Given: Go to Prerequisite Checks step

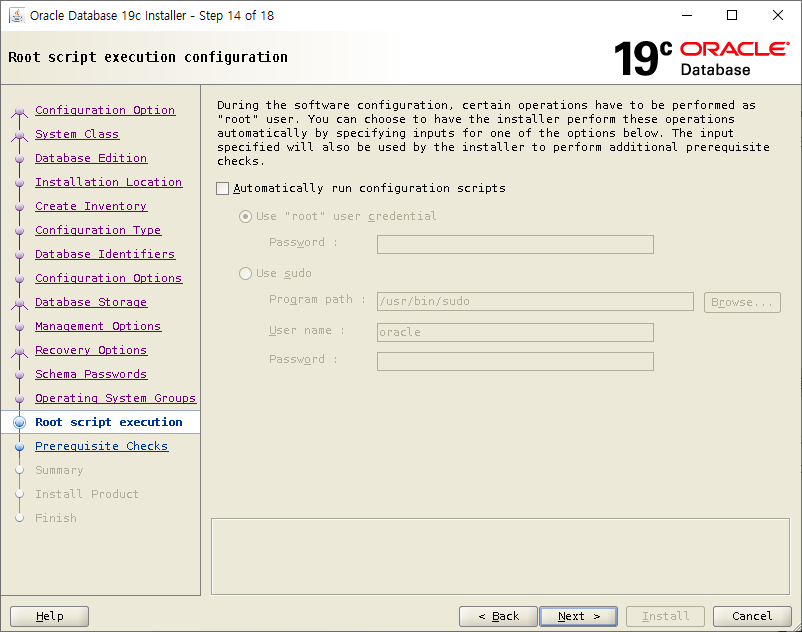Looking at the screenshot, I should [101, 446].
